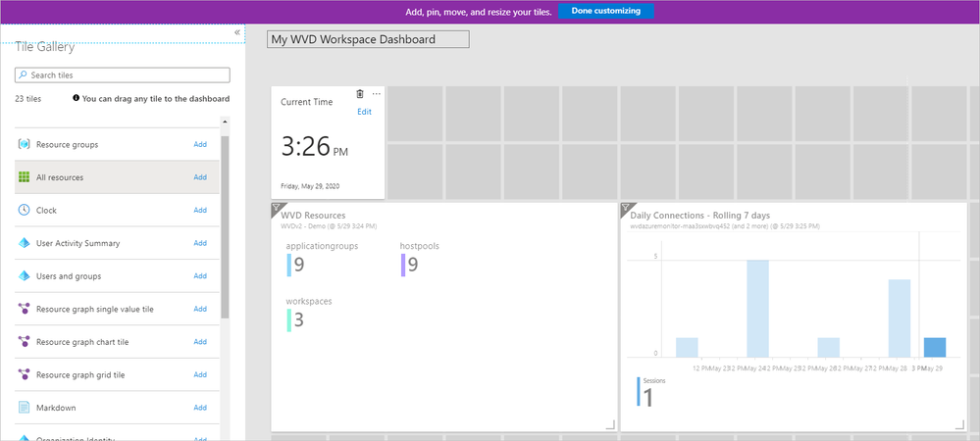Click the Tile Gallery scroll up arrow

tap(225, 122)
